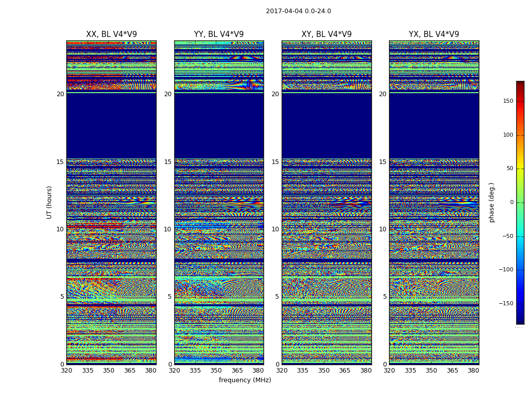
Task: Click the YY phase waterfall plot
Action: (219, 202)
